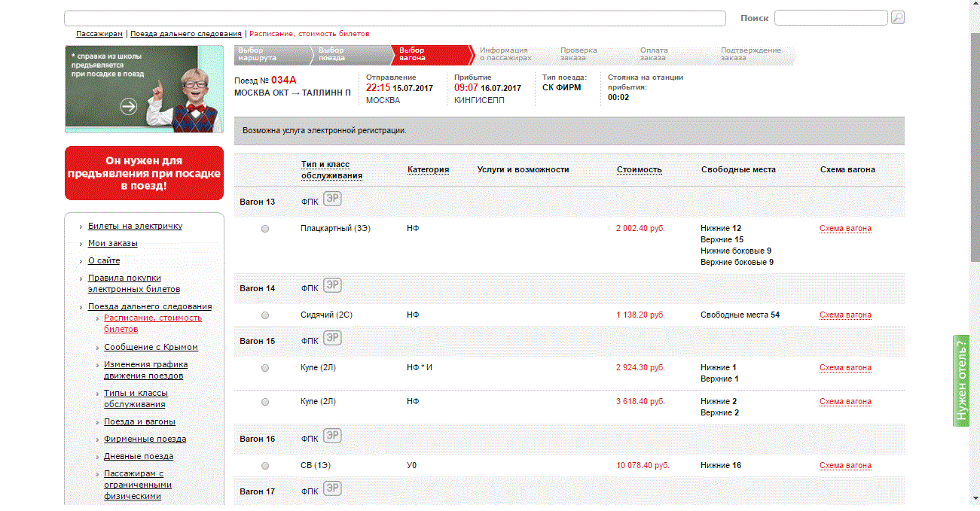Click the search magnifier icon
Screen dimensions: 980x511
(x=897, y=17)
